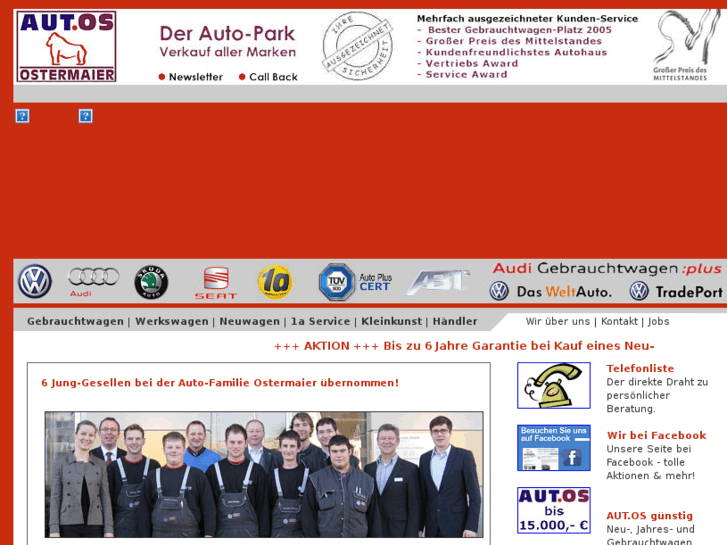Open the Gebrauchtwagen menu item
Screen dimensions: 727x545
[x=75, y=321]
